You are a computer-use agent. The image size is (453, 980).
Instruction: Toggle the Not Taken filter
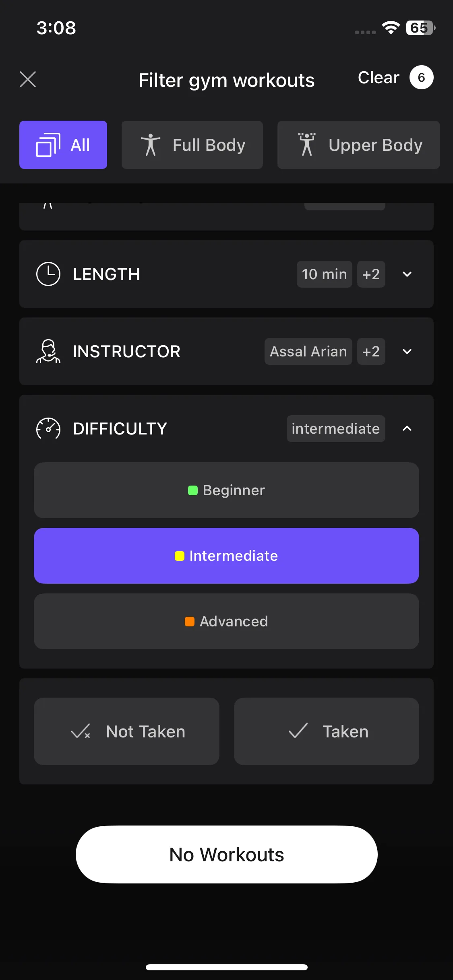(126, 731)
